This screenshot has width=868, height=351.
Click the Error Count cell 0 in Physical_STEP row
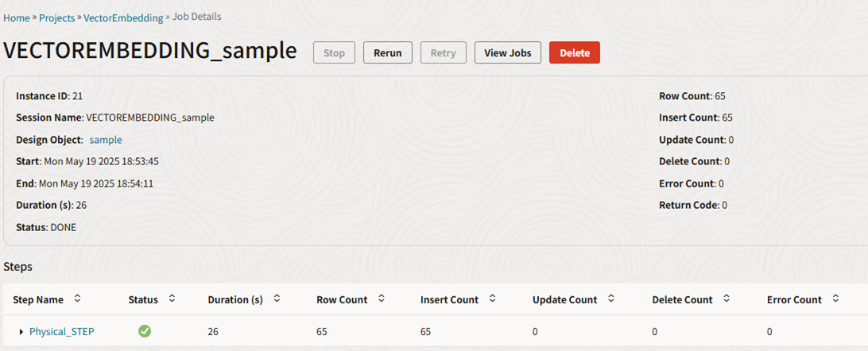click(769, 332)
